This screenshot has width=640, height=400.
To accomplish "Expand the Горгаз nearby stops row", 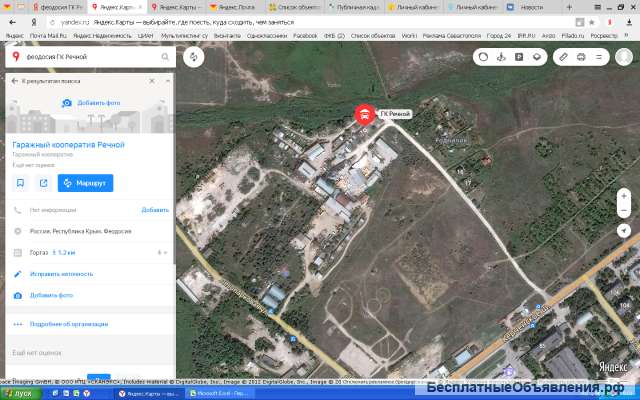I will [162, 252].
